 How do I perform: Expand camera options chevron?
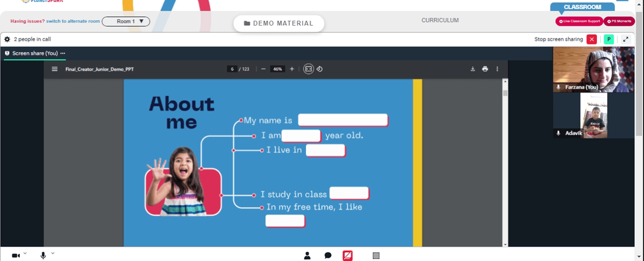point(25,254)
